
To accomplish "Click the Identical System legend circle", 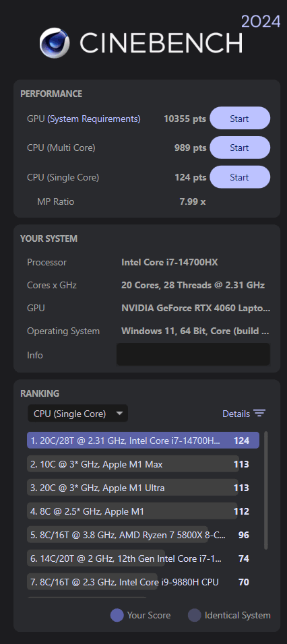I will coord(194,615).
